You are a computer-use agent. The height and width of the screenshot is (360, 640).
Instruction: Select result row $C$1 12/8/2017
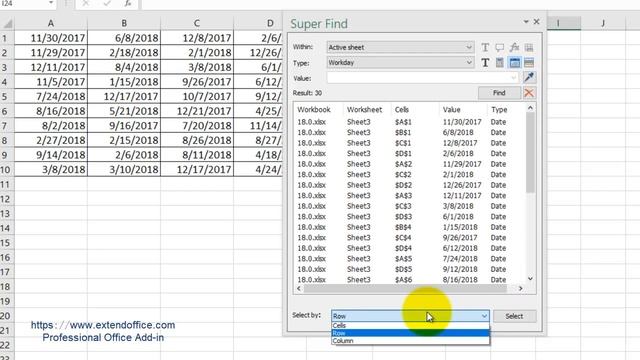pyautogui.click(x=409, y=143)
